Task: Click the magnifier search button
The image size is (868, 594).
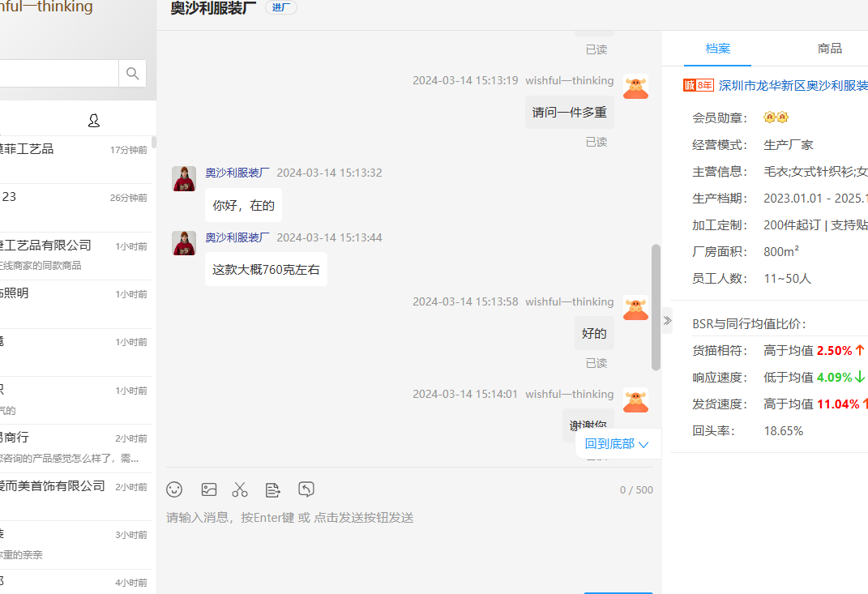Action: tap(133, 74)
